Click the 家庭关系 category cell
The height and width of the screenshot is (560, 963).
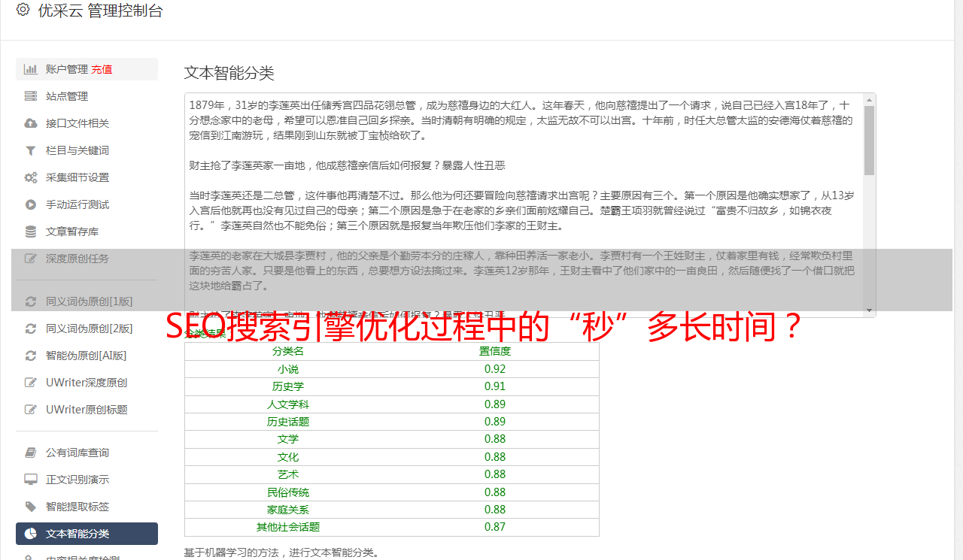click(288, 510)
